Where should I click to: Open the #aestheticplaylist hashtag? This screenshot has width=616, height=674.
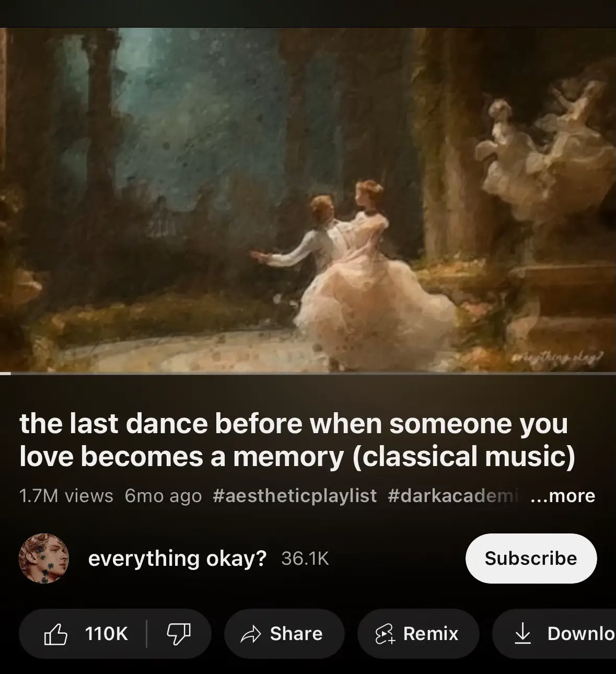[295, 496]
